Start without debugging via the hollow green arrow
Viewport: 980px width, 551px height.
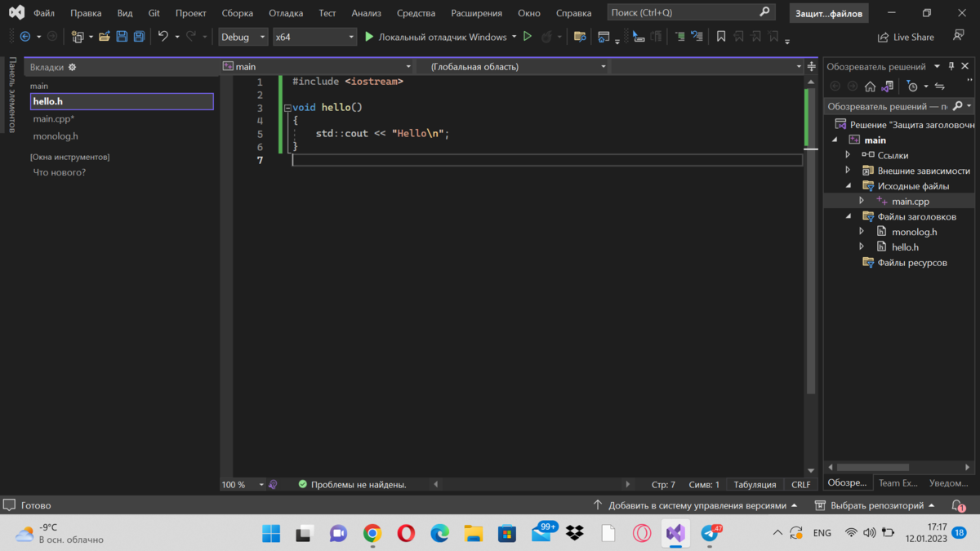(528, 37)
